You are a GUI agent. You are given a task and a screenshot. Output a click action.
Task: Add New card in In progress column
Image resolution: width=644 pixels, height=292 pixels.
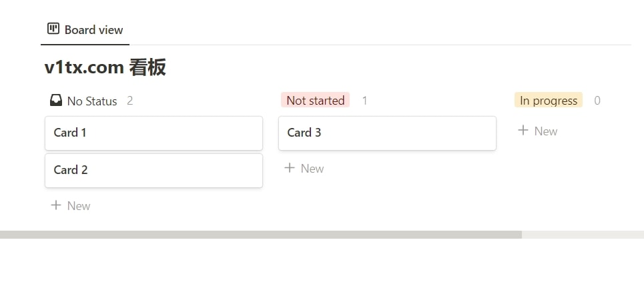coord(538,131)
